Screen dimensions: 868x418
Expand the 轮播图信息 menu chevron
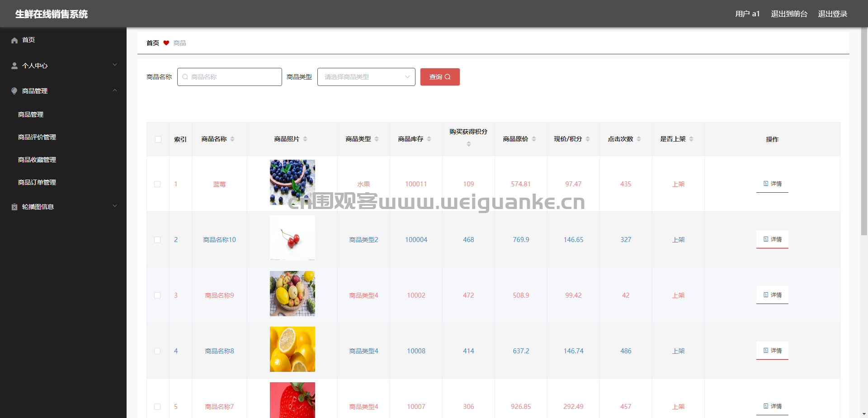(x=115, y=206)
